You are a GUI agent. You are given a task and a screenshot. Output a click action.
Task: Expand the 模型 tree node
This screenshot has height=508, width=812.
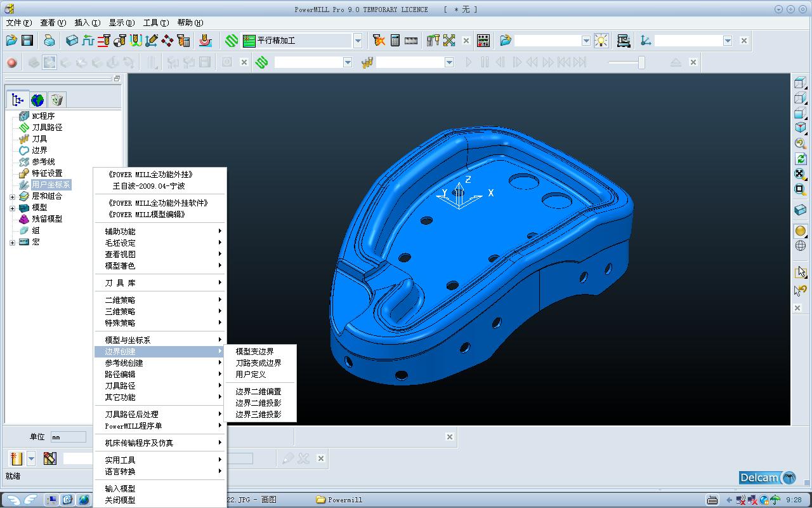click(12, 208)
